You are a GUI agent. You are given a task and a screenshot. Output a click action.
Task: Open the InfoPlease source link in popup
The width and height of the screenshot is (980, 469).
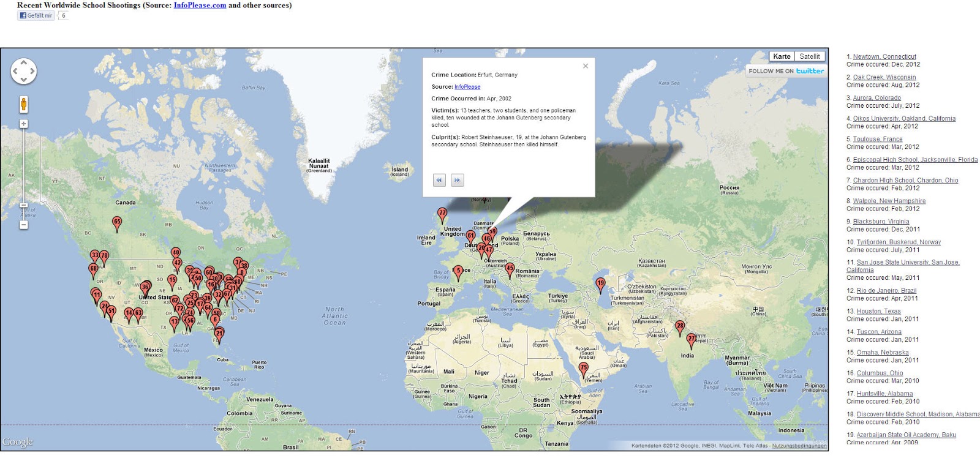point(467,87)
